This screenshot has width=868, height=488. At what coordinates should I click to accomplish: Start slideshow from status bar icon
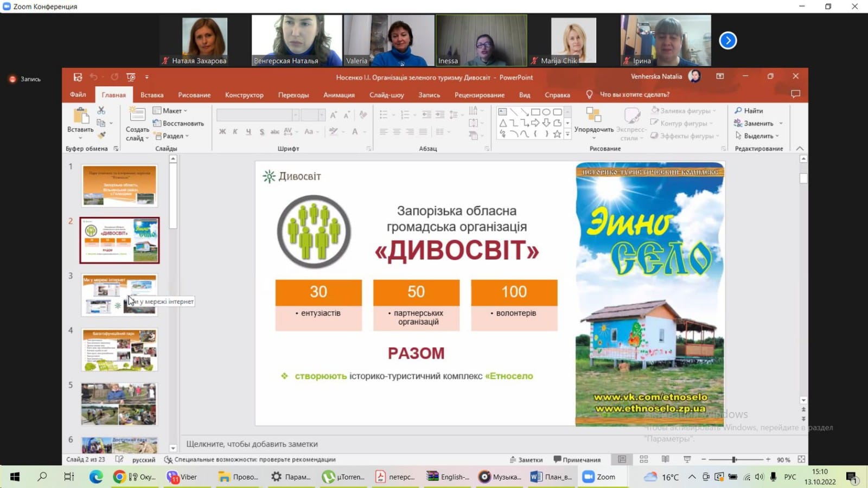pos(687,459)
